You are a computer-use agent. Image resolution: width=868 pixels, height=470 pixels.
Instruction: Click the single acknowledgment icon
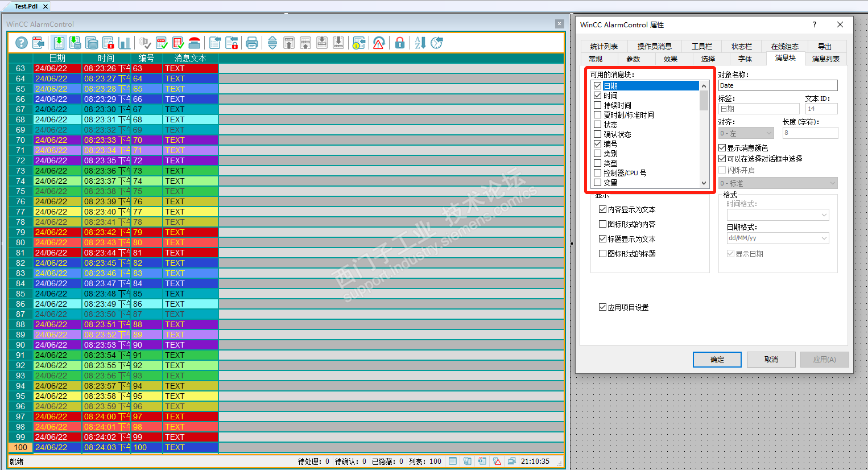click(x=162, y=43)
